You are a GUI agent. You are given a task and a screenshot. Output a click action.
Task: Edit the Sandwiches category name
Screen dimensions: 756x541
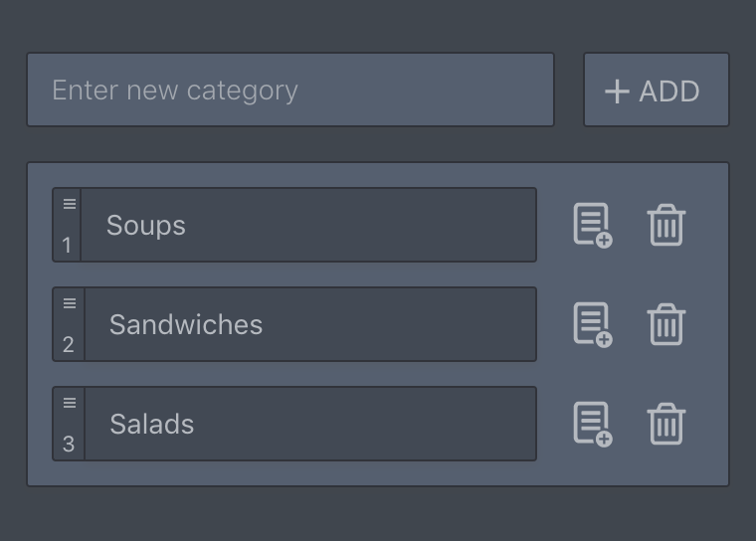pos(308,325)
